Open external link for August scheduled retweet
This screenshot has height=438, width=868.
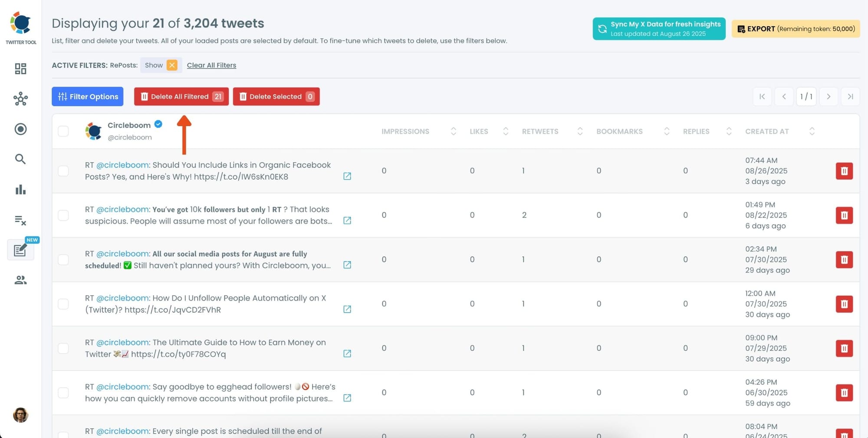347,265
